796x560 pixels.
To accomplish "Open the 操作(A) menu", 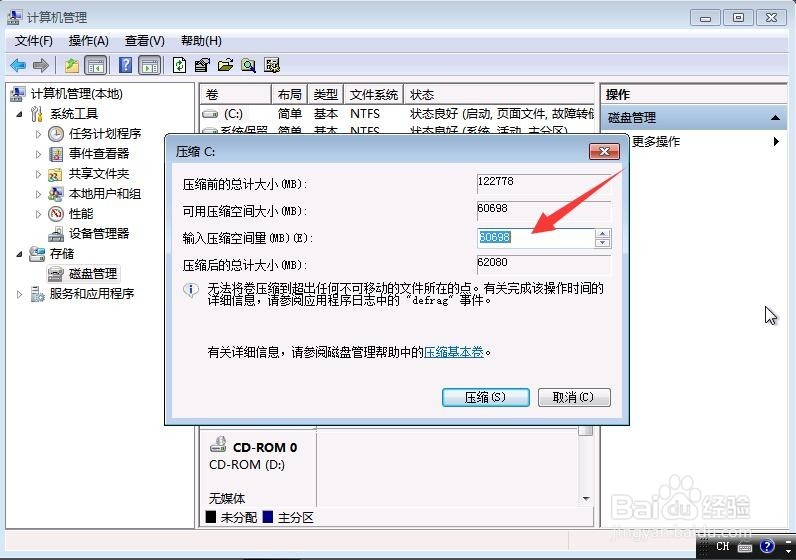I will [x=88, y=41].
